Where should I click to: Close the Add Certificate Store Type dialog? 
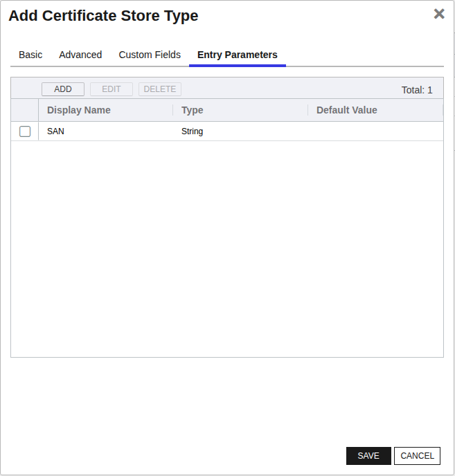(x=439, y=14)
